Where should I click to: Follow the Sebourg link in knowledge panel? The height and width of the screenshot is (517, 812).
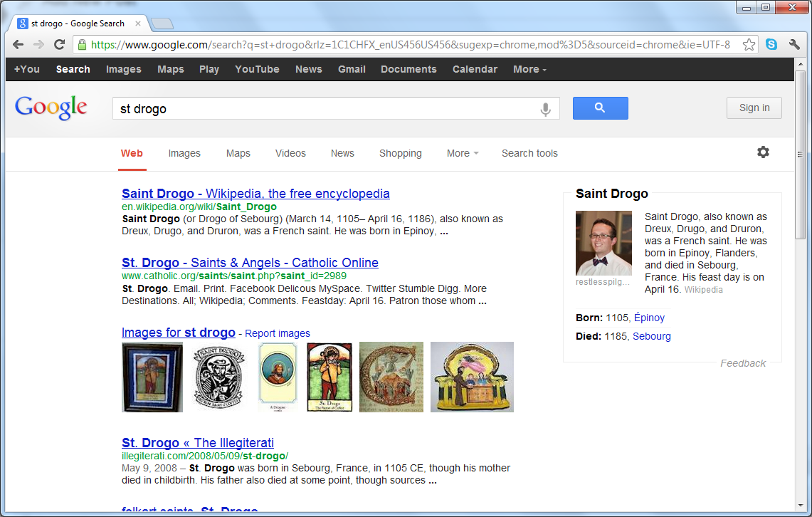tap(651, 336)
